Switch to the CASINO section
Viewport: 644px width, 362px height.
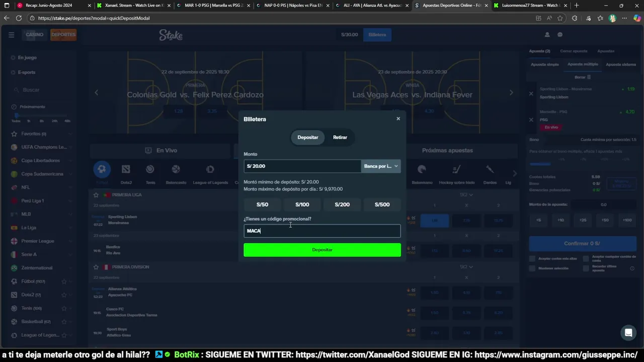[x=35, y=35]
